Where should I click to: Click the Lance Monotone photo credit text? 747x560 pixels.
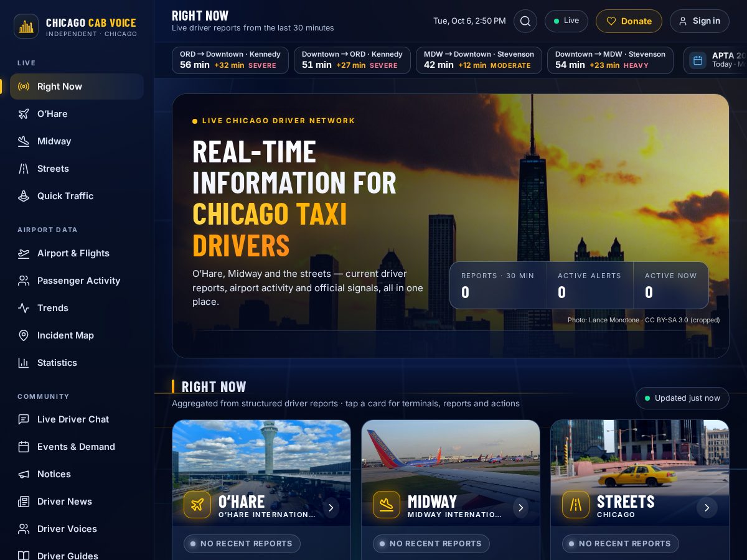[644, 320]
